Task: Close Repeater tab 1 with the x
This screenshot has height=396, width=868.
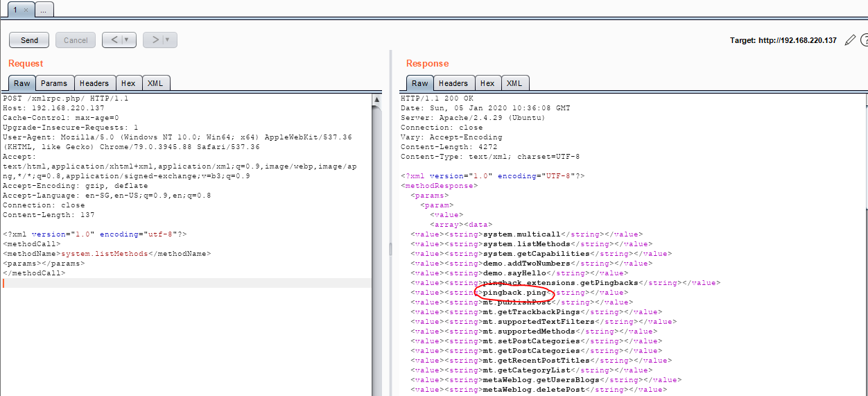Action: pyautogui.click(x=26, y=10)
